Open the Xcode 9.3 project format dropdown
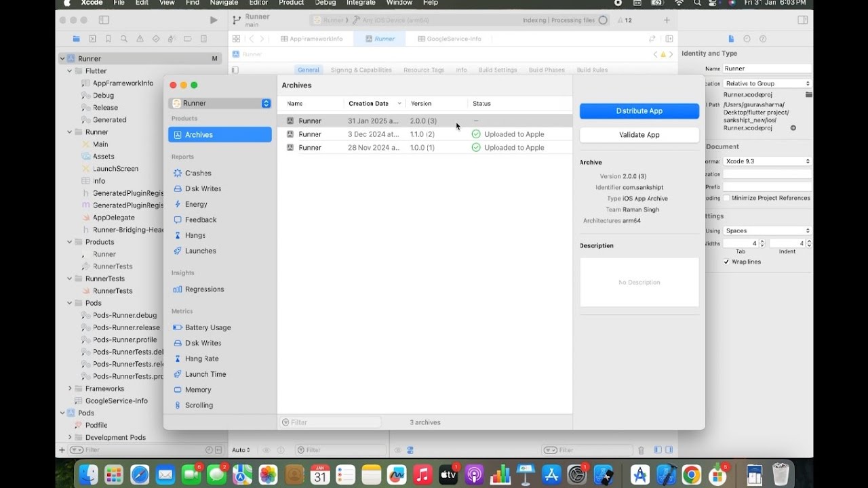This screenshot has width=868, height=488. coord(767,161)
